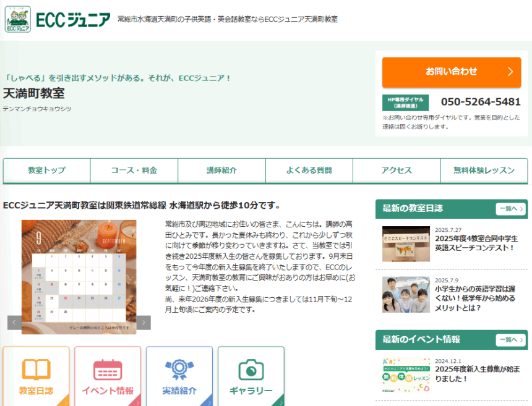Open the 中学生英語スピーチコンテスト article link
The image size is (532, 406).
[476, 243]
